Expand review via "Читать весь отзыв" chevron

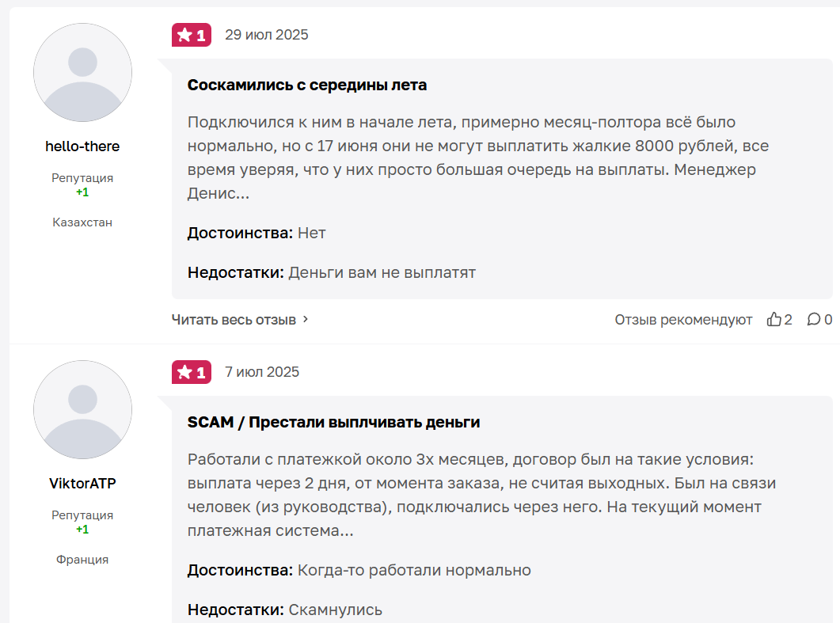[x=306, y=320]
